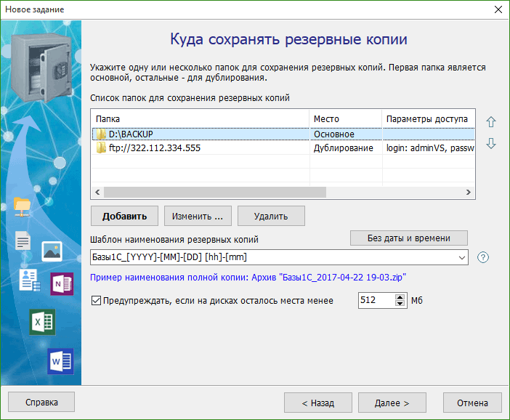This screenshot has width=510, height=420.
Task: Click the Word icon in sidebar
Action: 60,361
